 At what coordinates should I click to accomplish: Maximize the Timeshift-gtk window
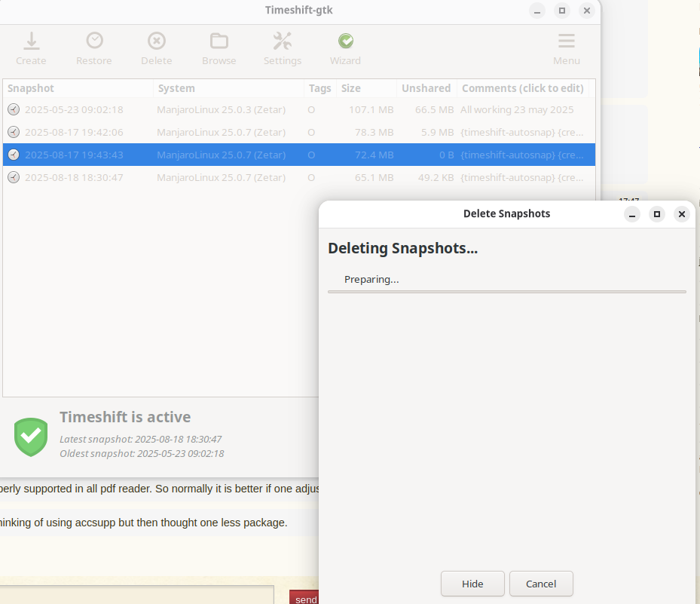(562, 11)
